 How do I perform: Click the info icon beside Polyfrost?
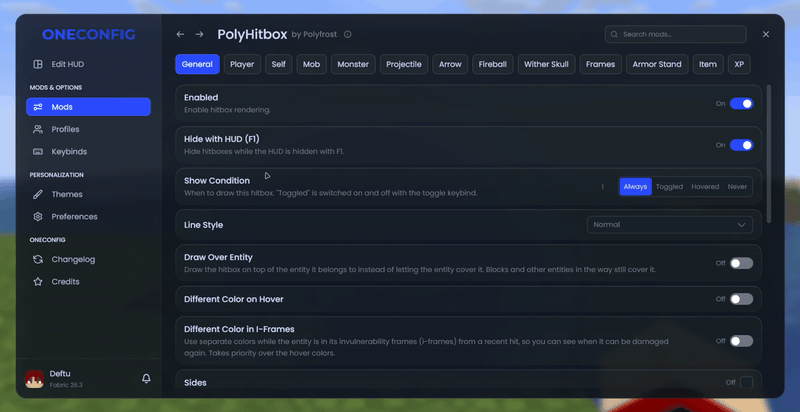pyautogui.click(x=347, y=35)
